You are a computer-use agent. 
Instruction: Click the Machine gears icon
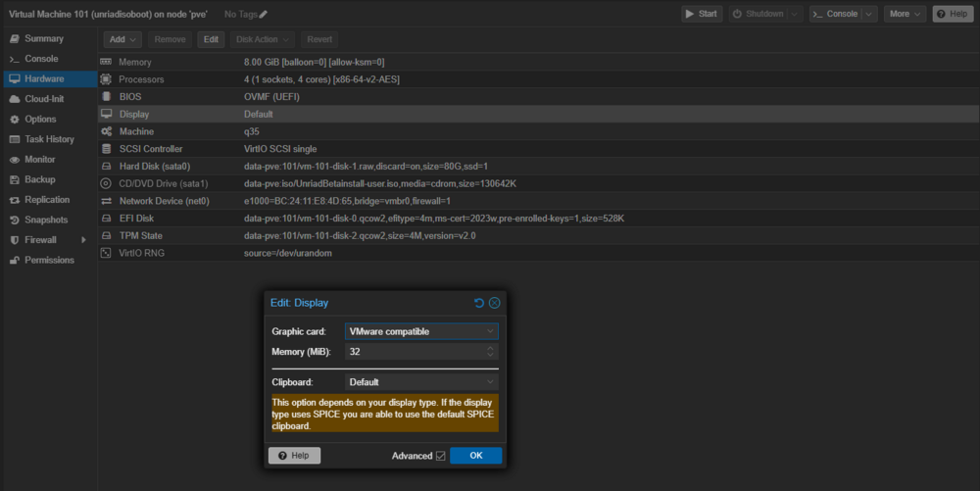pos(106,131)
